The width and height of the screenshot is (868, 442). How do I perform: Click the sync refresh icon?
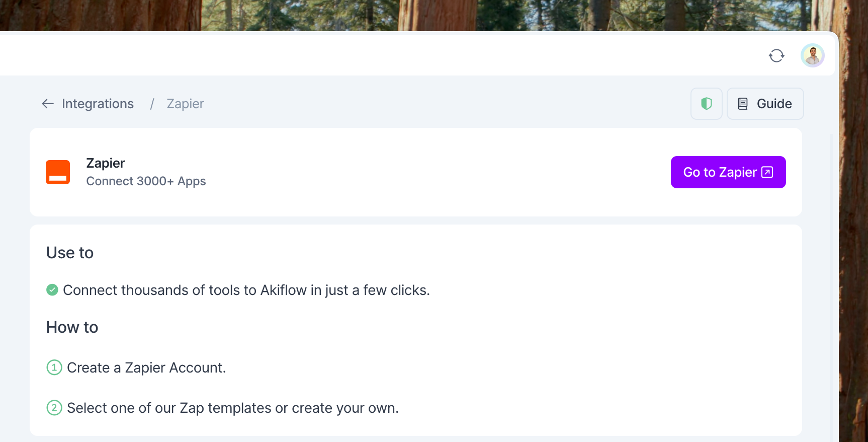tap(776, 55)
